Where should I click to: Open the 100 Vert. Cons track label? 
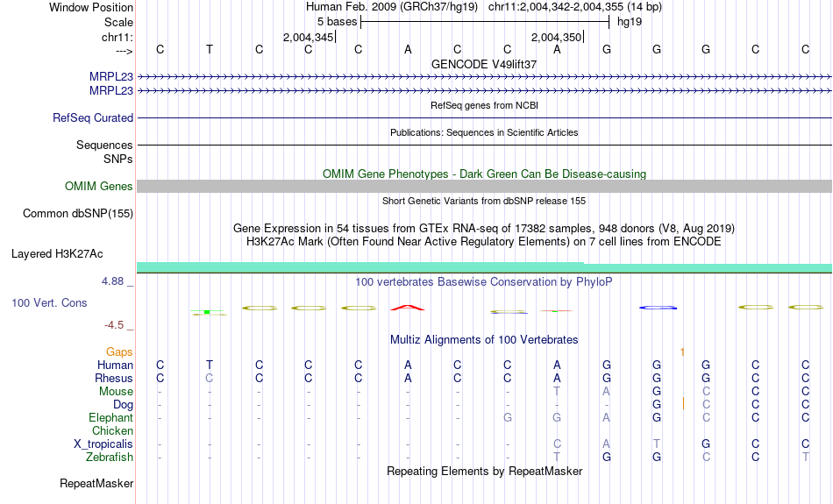click(49, 302)
